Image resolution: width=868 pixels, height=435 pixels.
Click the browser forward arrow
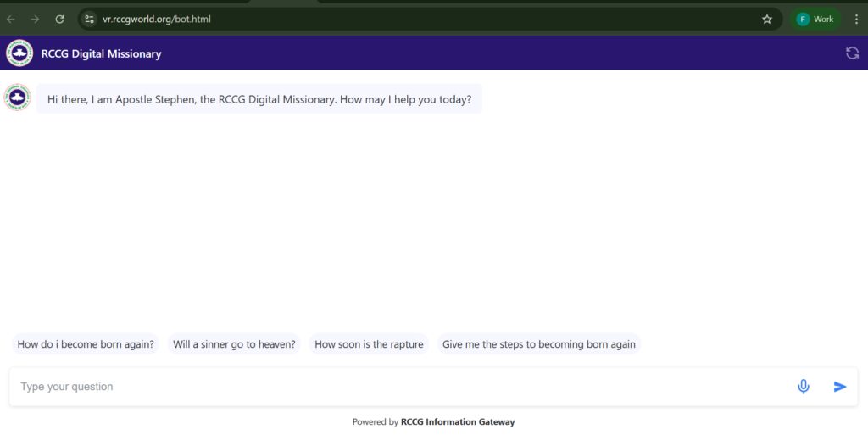pos(35,19)
